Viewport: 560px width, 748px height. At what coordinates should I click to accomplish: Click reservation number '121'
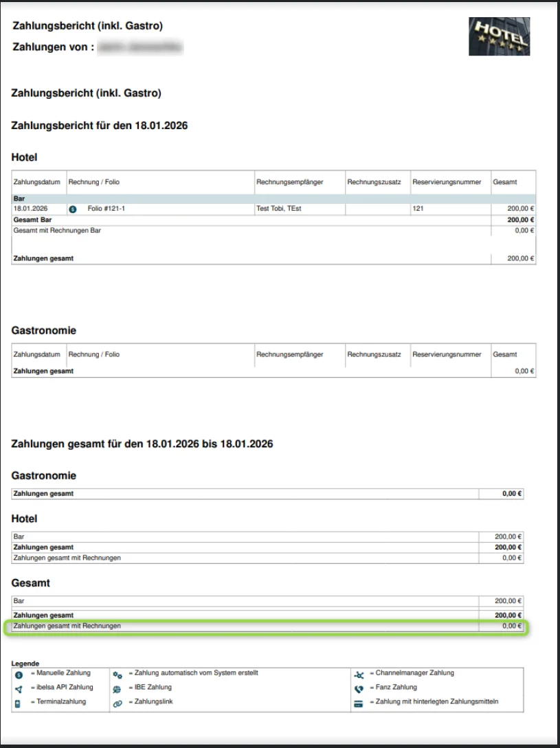(418, 209)
